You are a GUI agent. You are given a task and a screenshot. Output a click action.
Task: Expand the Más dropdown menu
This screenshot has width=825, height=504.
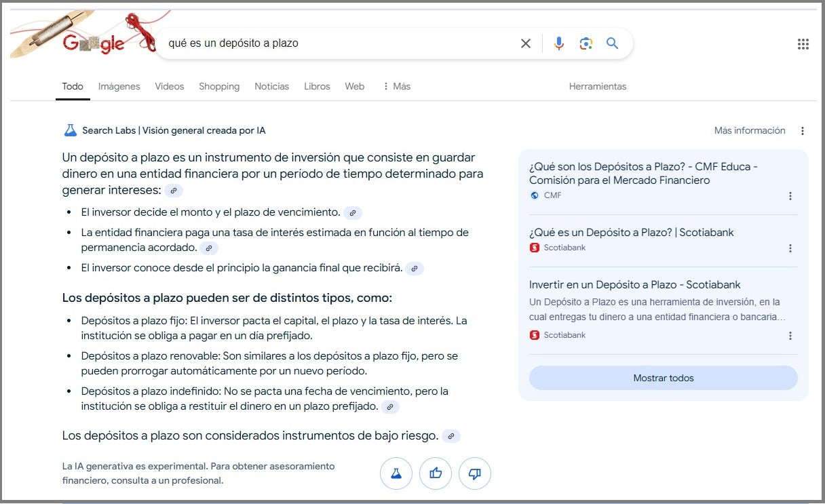point(396,86)
